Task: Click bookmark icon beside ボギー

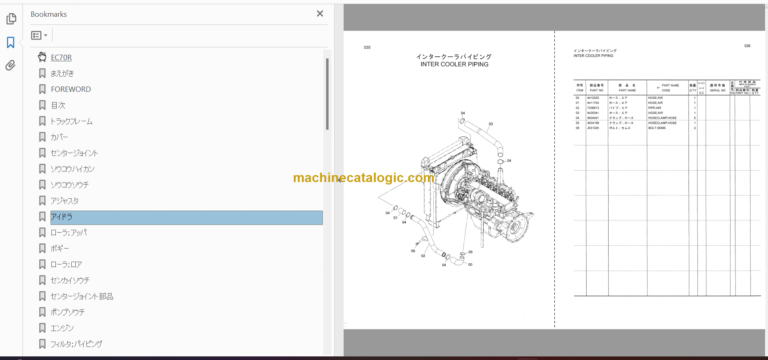Action: pyautogui.click(x=42, y=248)
